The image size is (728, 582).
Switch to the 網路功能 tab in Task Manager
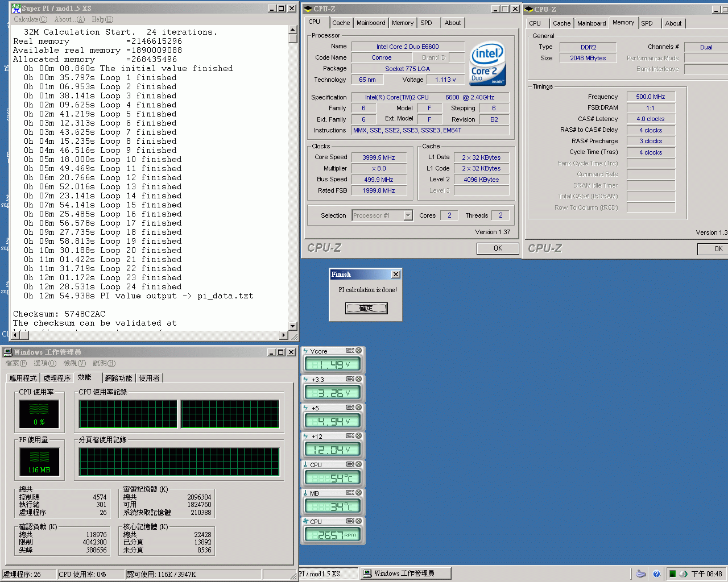point(118,378)
